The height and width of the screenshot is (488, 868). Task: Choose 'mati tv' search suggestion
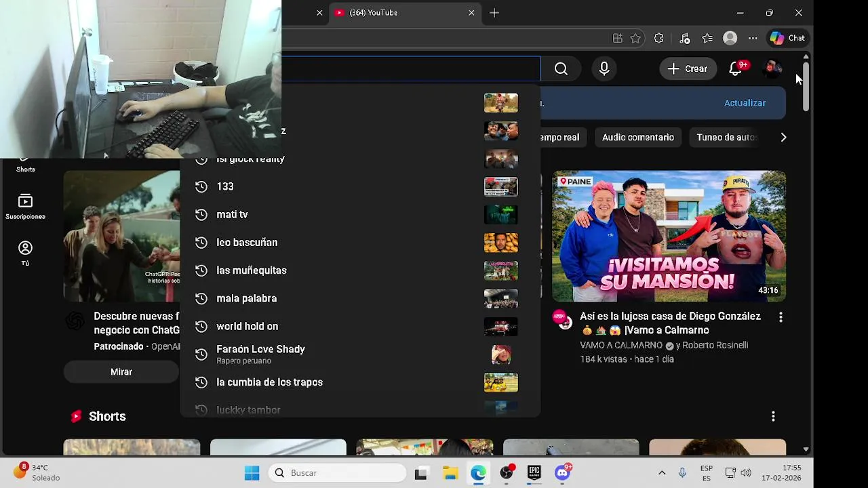tap(360, 214)
